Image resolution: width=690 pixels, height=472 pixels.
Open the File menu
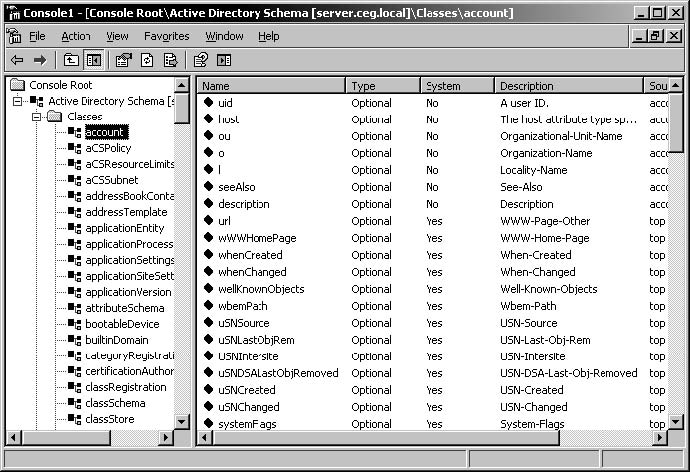(37, 36)
